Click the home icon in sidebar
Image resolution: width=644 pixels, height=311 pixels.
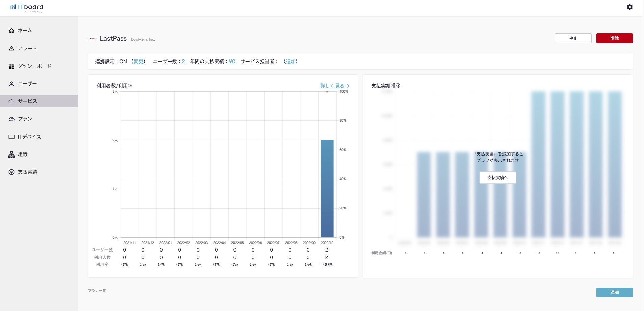(11, 31)
